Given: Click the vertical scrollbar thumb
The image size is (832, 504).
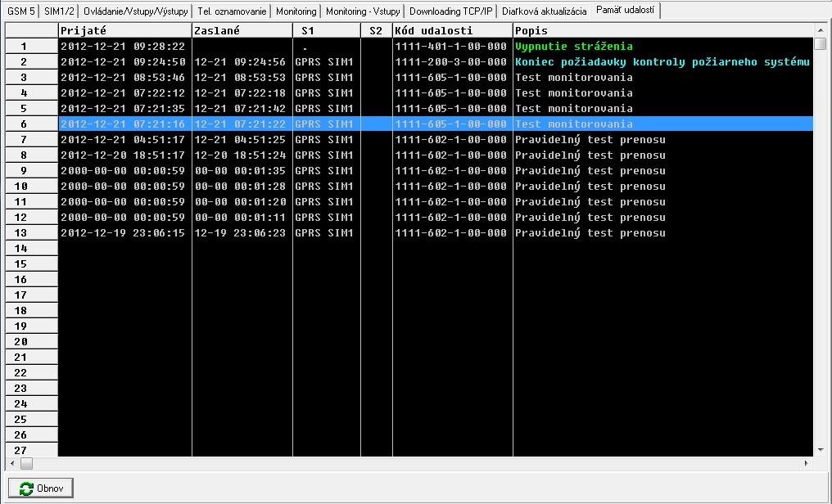Looking at the screenshot, I should [x=821, y=43].
